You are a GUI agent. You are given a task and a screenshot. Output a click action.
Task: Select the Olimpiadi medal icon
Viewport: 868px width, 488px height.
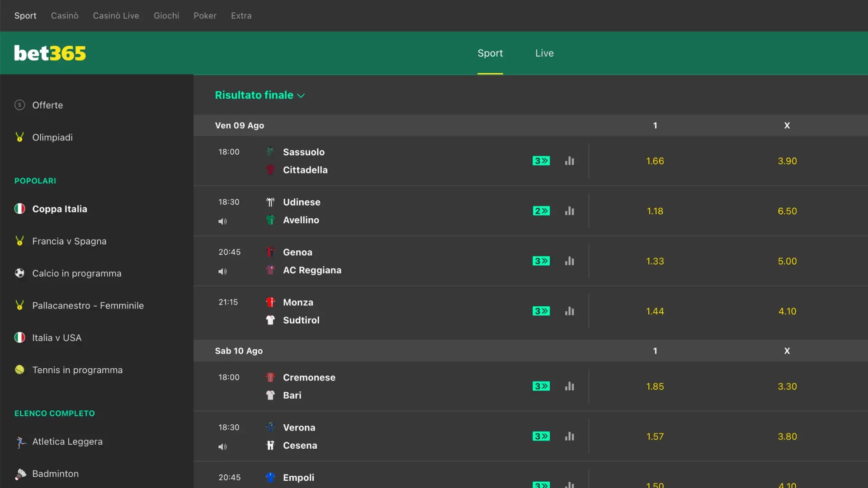pos(19,137)
